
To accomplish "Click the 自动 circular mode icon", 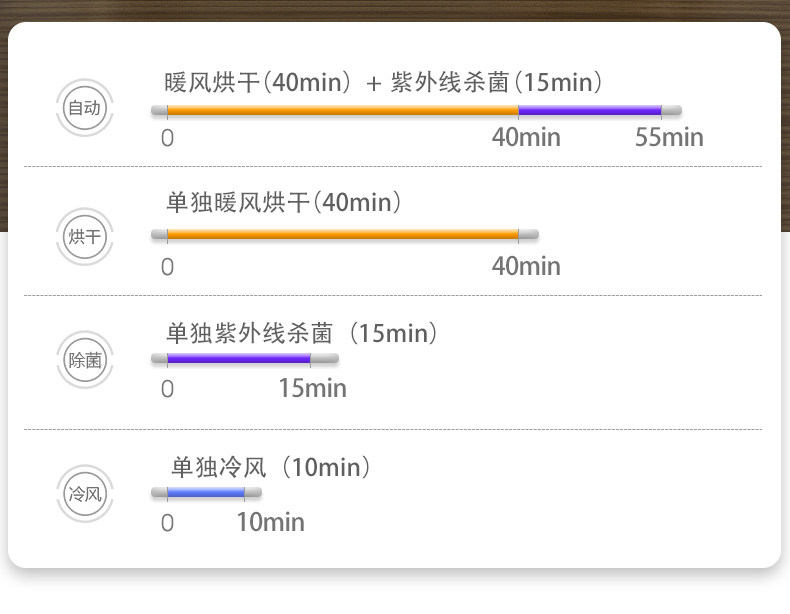I will pyautogui.click(x=85, y=107).
